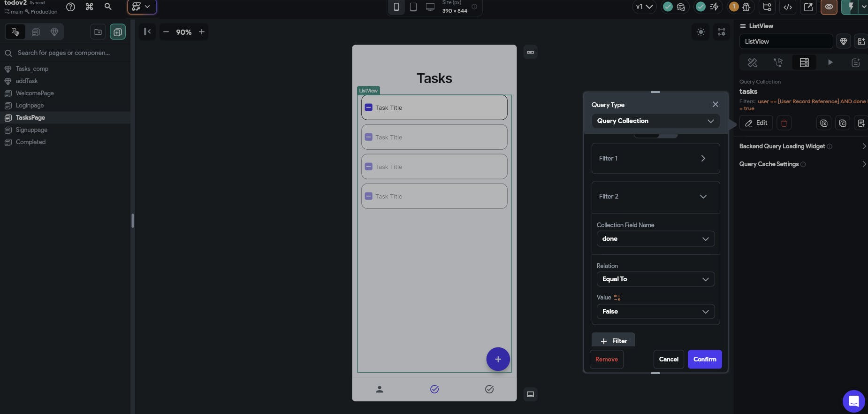
Task: Select the person icon in the nav bar
Action: 380,389
